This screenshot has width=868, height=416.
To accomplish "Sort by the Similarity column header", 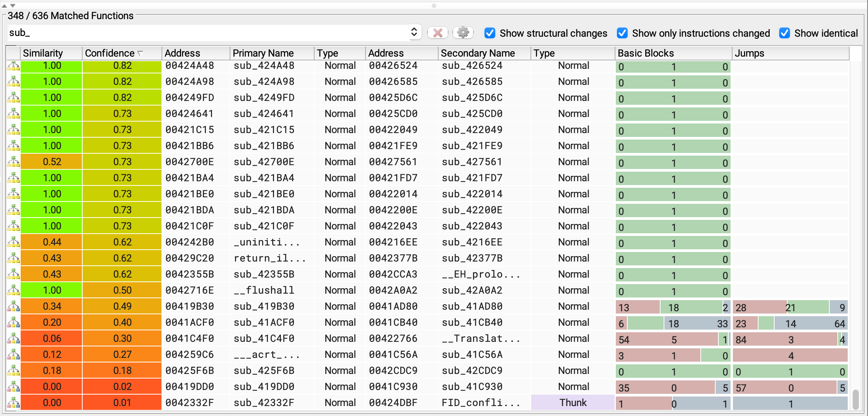I will tap(52, 53).
